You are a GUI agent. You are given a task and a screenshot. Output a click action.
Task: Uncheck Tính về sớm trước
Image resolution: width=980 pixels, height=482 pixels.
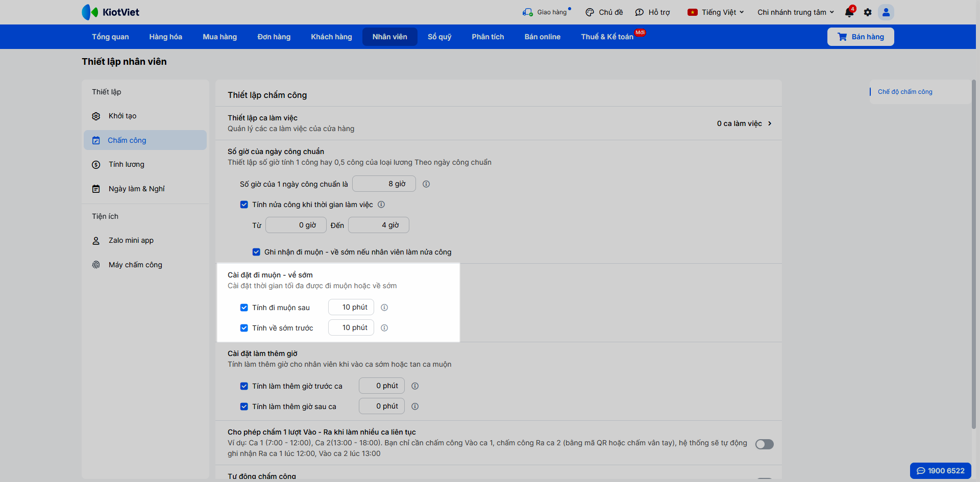pos(244,328)
